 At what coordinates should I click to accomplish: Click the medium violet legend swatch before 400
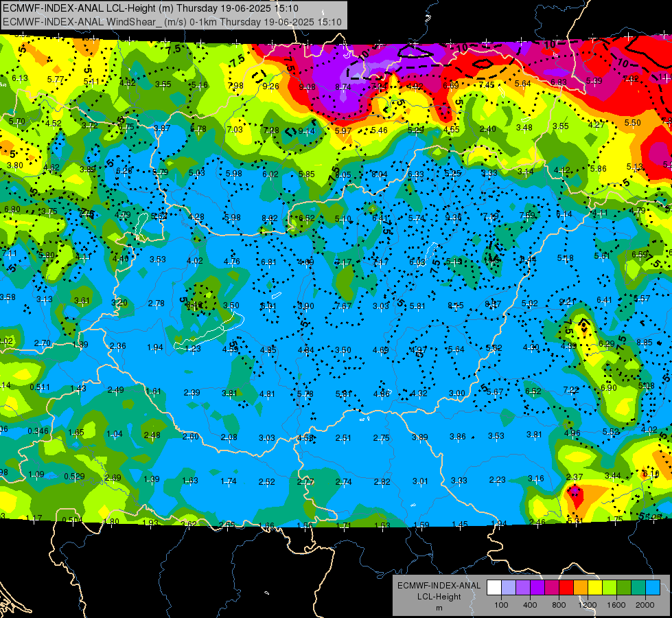tap(523, 587)
